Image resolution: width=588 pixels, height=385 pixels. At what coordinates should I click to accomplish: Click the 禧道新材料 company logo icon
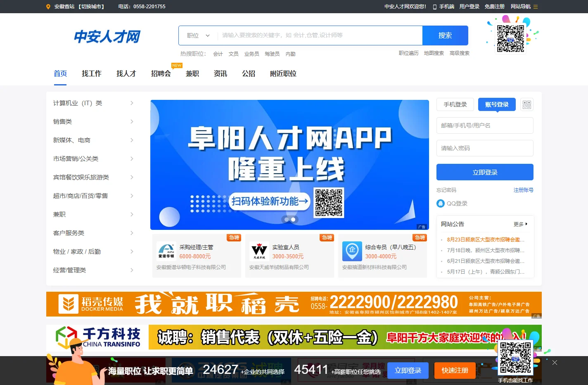coord(352,251)
